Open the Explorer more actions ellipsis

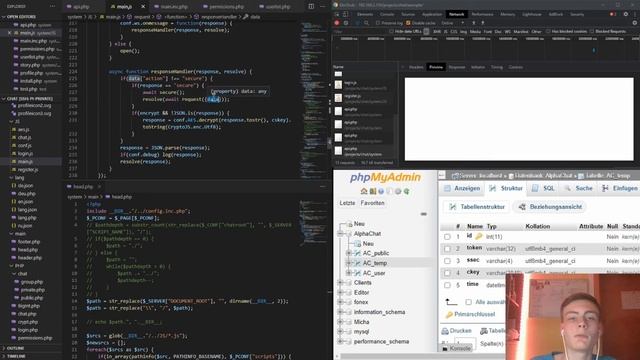point(52,7)
